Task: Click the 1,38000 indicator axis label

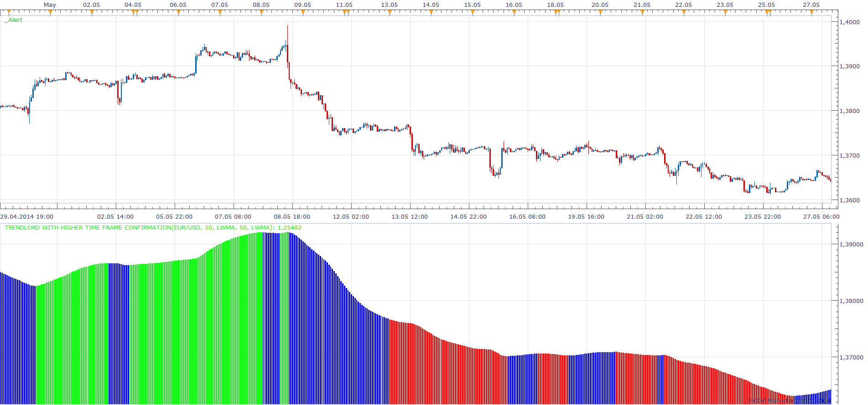Action: click(852, 301)
